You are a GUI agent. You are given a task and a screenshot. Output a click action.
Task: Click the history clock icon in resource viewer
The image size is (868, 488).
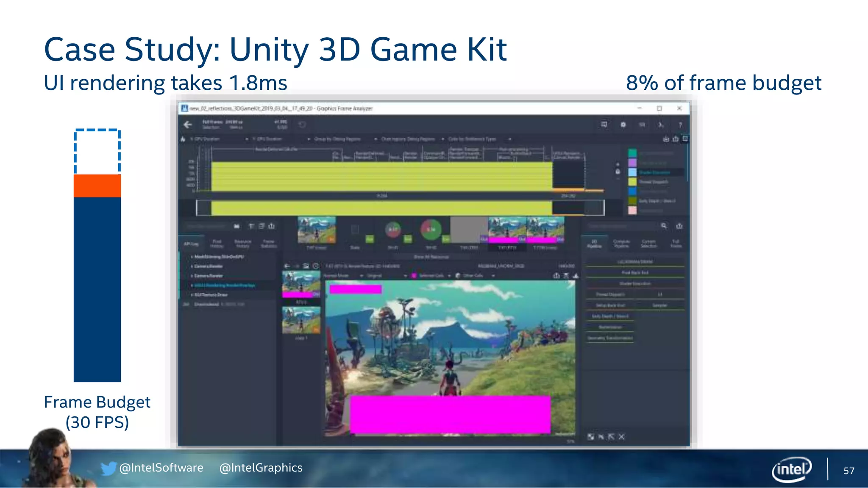point(316,266)
